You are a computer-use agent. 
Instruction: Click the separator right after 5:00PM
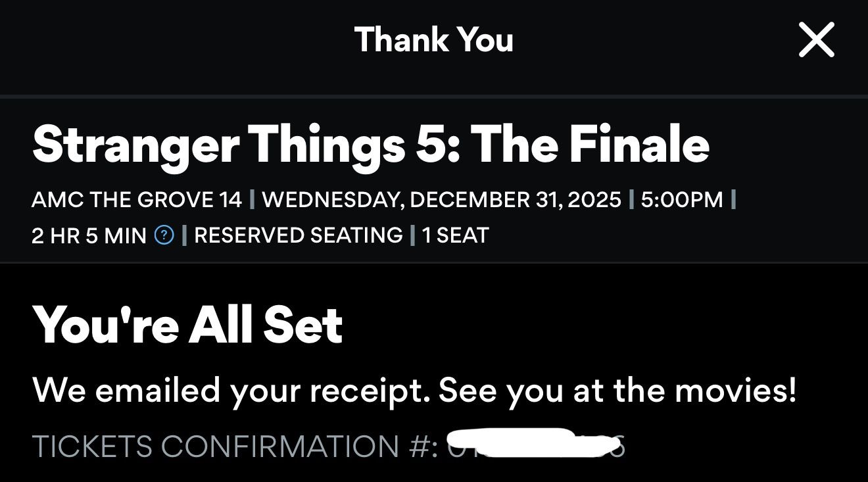733,199
